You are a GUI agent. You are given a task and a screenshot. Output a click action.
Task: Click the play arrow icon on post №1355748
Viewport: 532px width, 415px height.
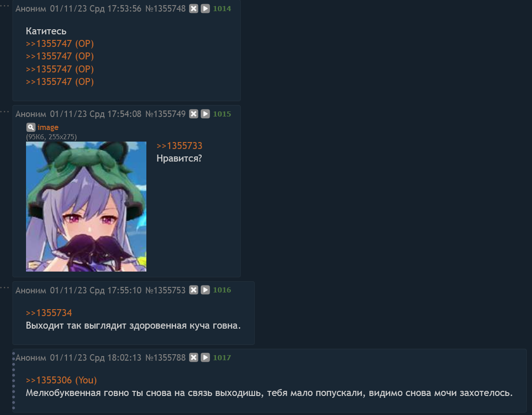pos(205,9)
